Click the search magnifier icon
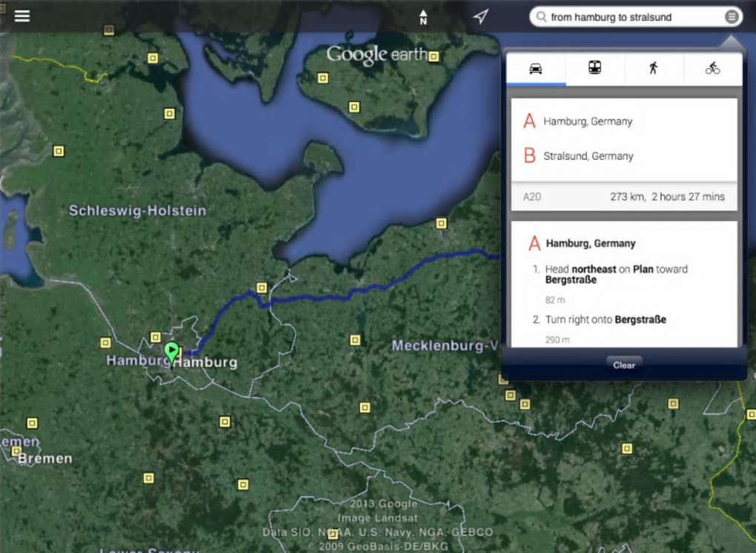 coord(542,17)
